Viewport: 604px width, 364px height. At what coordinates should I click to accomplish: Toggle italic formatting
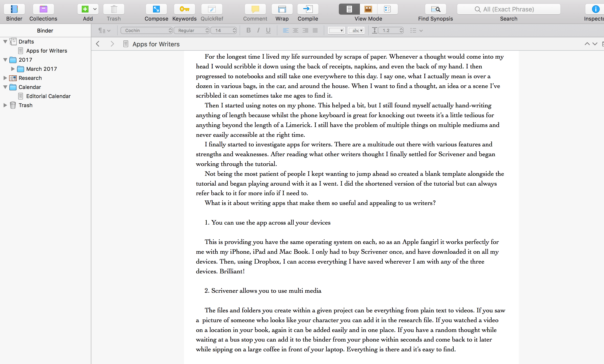(258, 30)
